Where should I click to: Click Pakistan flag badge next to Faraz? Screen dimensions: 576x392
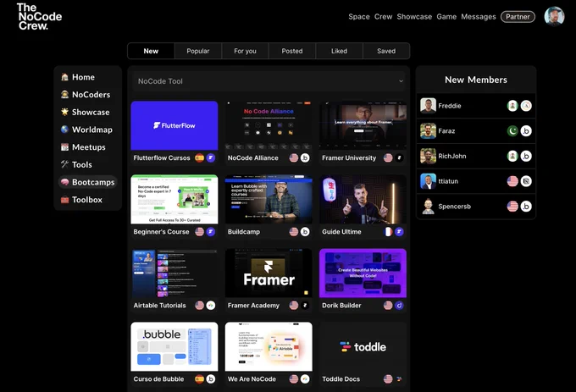[512, 130]
